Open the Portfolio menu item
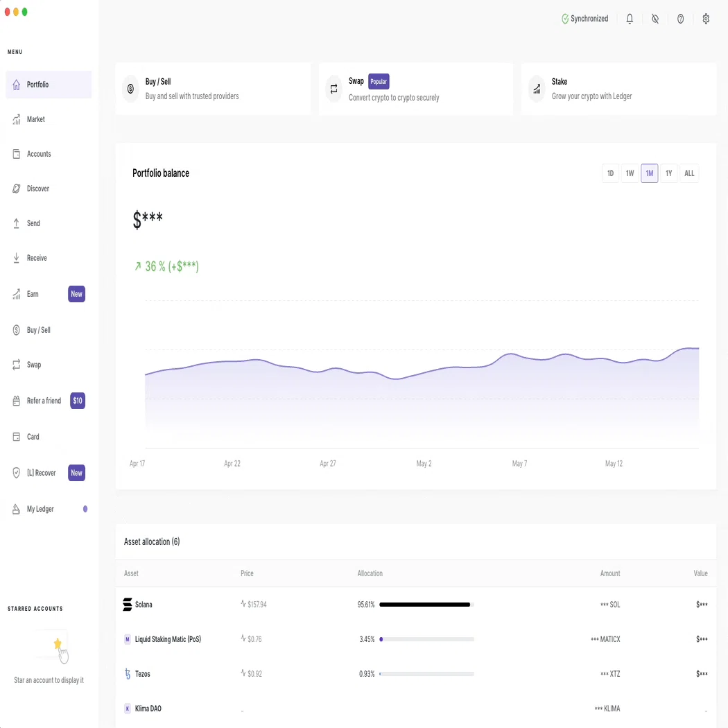Image resolution: width=728 pixels, height=728 pixels. (x=49, y=85)
